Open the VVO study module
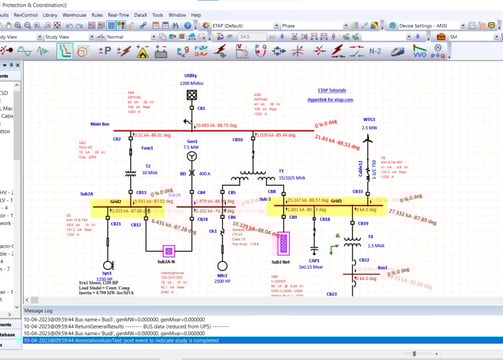 419,51
